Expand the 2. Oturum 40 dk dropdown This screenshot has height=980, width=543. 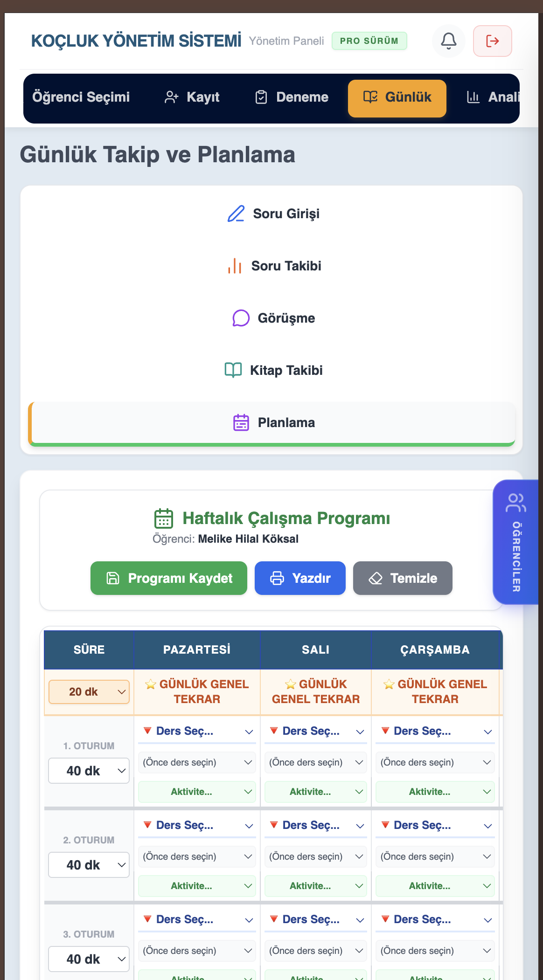point(89,865)
